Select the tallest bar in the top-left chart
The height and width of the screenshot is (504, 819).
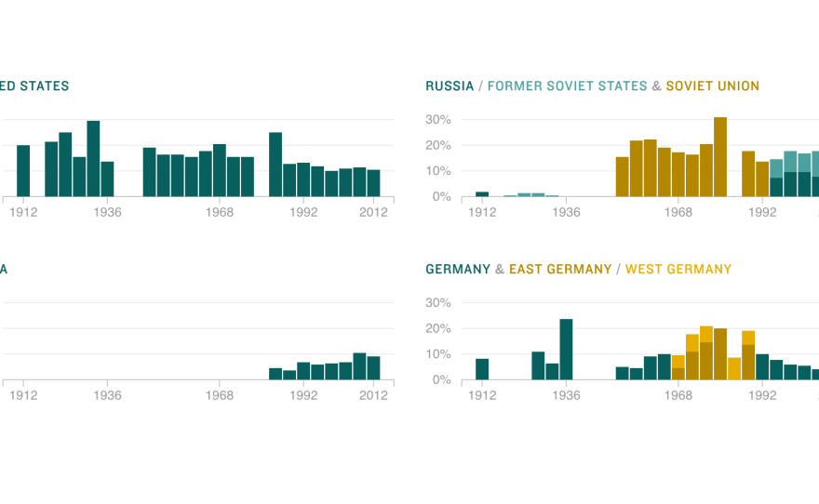pyautogui.click(x=94, y=158)
